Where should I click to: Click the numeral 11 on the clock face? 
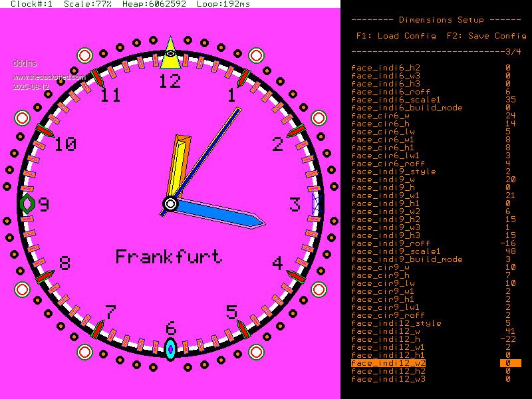click(x=110, y=96)
